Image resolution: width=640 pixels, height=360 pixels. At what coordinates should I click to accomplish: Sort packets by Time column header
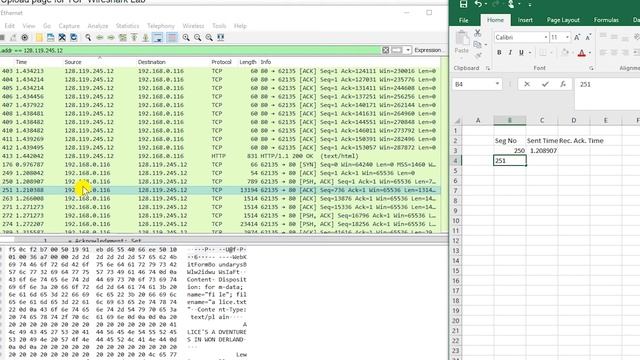tap(21, 62)
